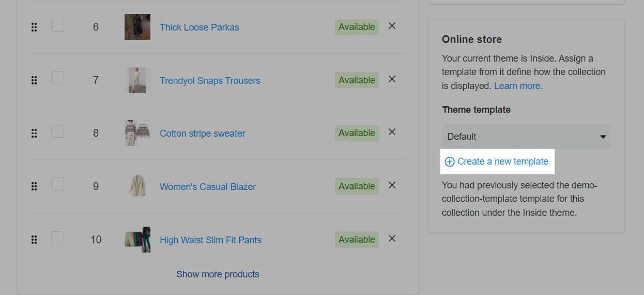
Task: Tick the Cotton stripe sweater checkbox
Action: point(57,131)
